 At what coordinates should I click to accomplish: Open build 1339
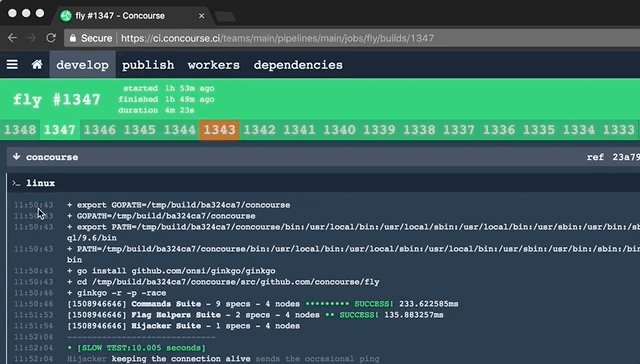(x=379, y=130)
